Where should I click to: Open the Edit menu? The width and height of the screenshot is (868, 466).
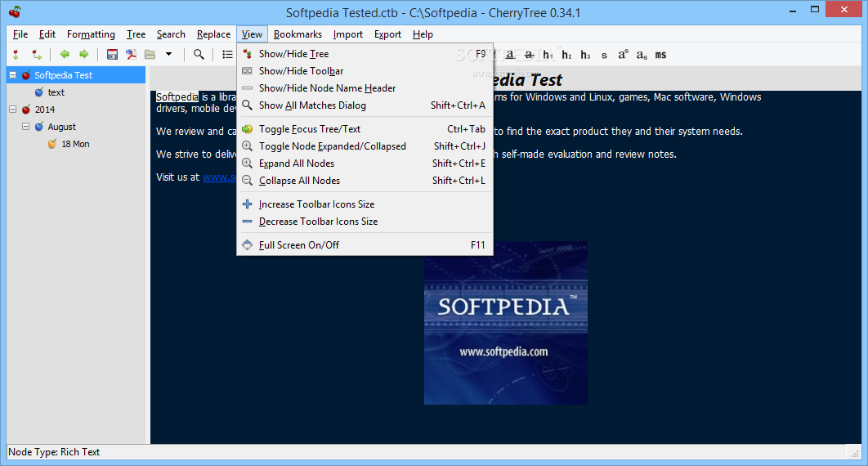(47, 34)
